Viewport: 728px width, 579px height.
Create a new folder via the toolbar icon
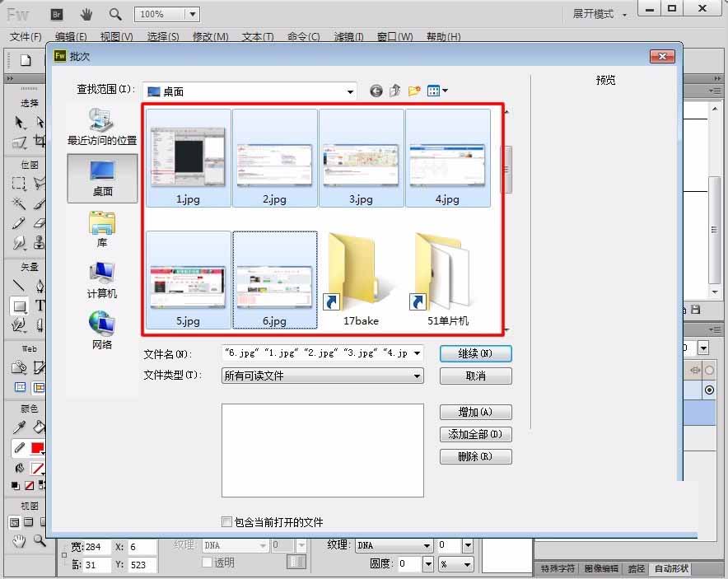(415, 91)
